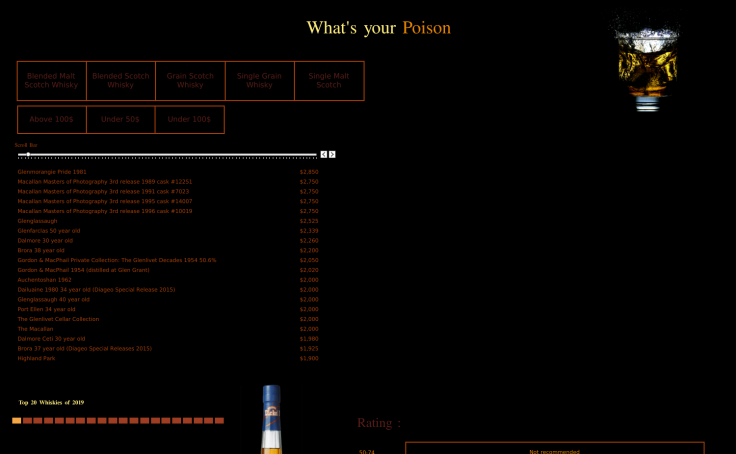
Task: Select 'Dailuaine 1980 34 year old' row
Action: tap(168, 290)
